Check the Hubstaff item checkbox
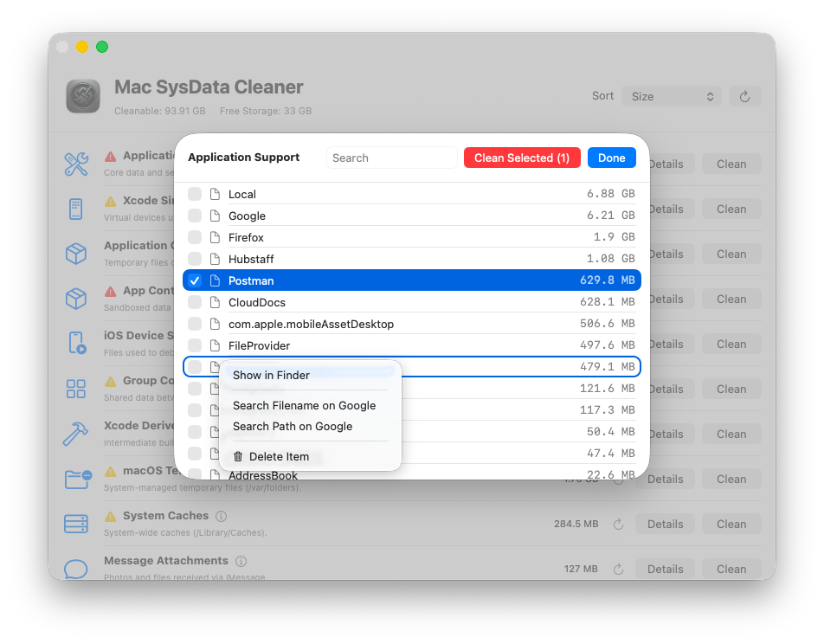 coord(195,259)
